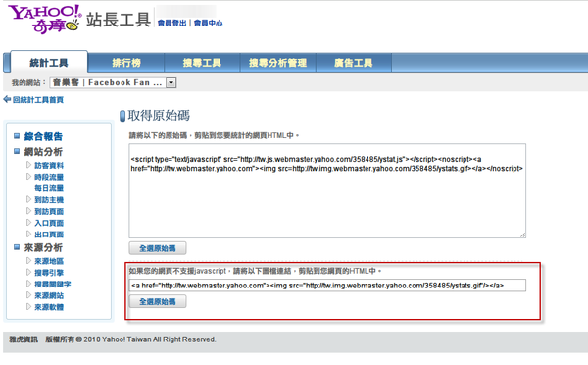Image resolution: width=588 pixels, height=365 pixels.
Task: Click the square bullet icon beside 綜合報告
Action: coord(17,136)
